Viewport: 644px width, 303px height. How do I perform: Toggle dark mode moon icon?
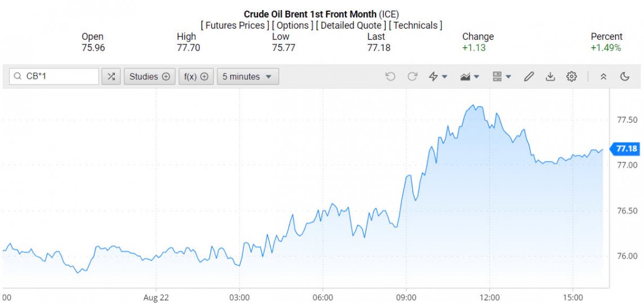(625, 76)
